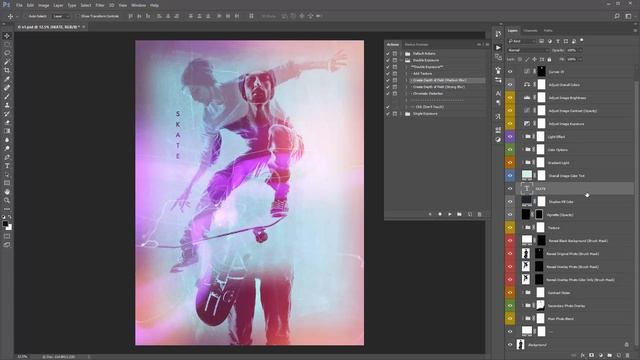Select the Hand tool

[7, 192]
